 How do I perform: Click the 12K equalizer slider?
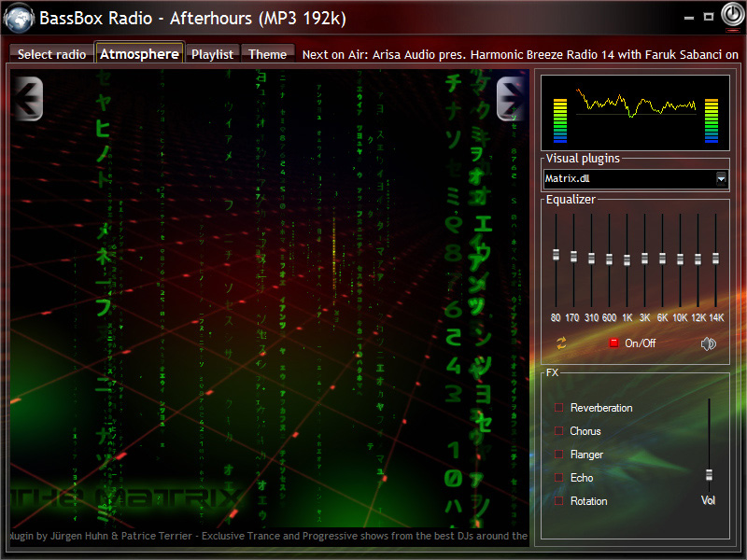[698, 260]
